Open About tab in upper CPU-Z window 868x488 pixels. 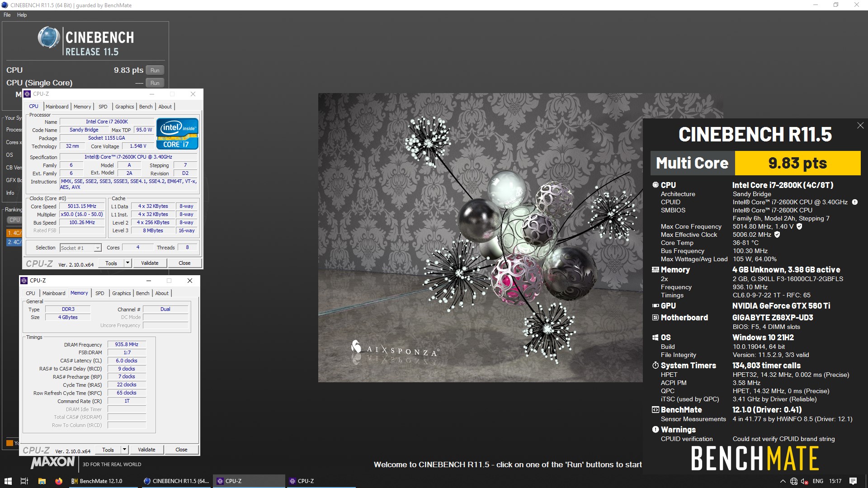point(165,107)
